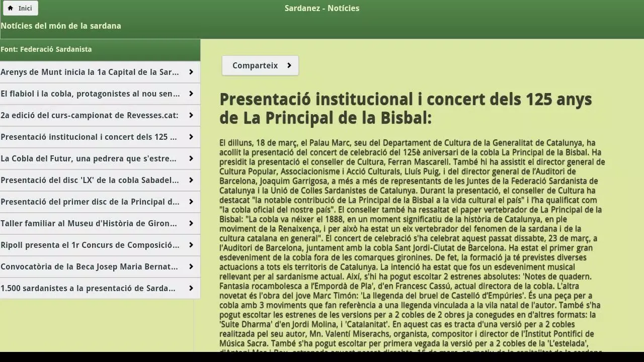Click the chevron beside "Presentació del disc 'LX'" row

point(191,180)
